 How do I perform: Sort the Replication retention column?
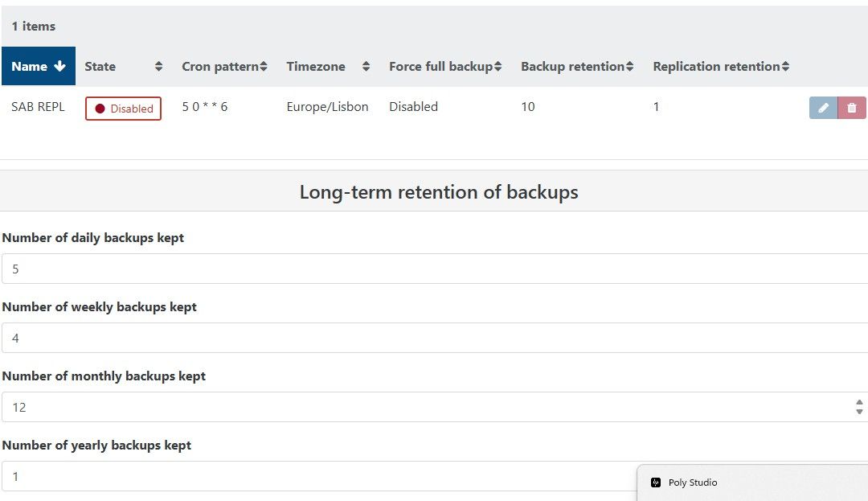(x=785, y=67)
